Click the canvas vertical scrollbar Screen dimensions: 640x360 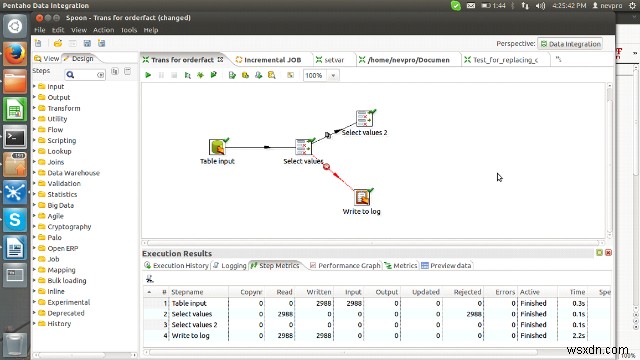pyautogui.click(x=609, y=160)
